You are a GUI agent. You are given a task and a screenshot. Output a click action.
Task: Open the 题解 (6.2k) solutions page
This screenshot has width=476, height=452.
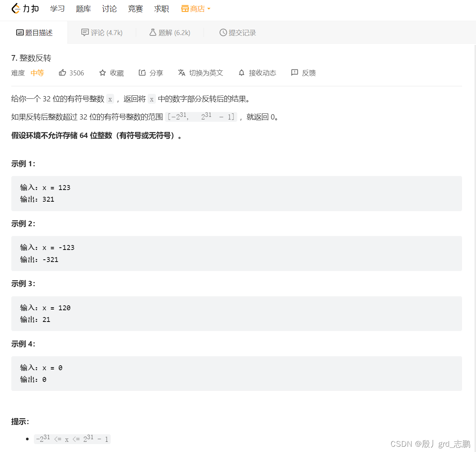coord(169,32)
